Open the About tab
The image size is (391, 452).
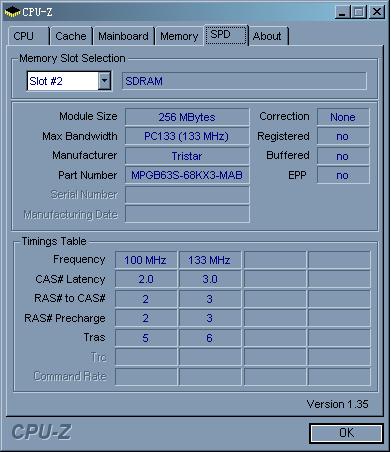coord(269,36)
